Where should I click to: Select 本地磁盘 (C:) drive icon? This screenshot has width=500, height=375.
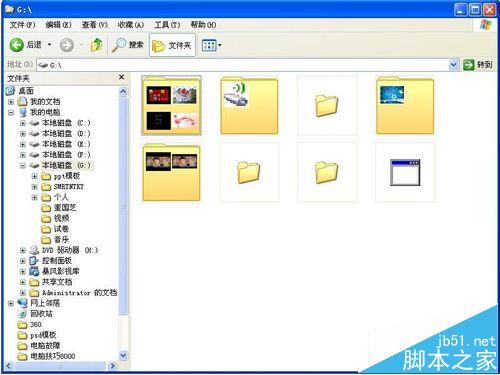34,123
